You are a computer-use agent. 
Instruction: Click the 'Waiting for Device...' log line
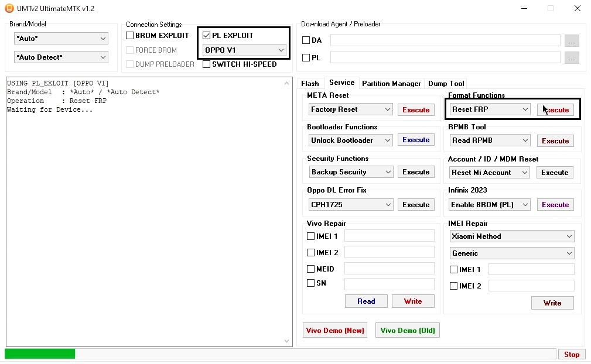[x=49, y=109]
